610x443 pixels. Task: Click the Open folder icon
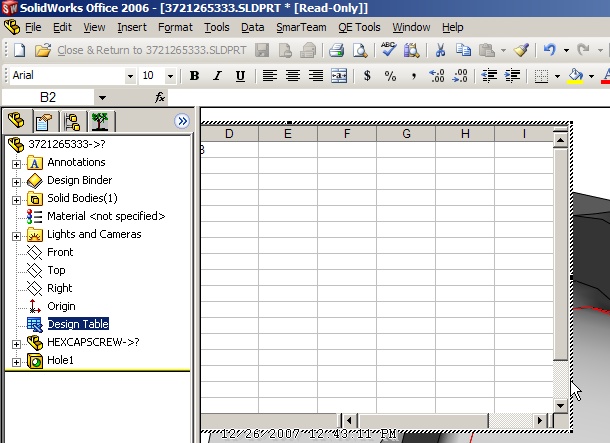coord(43,50)
